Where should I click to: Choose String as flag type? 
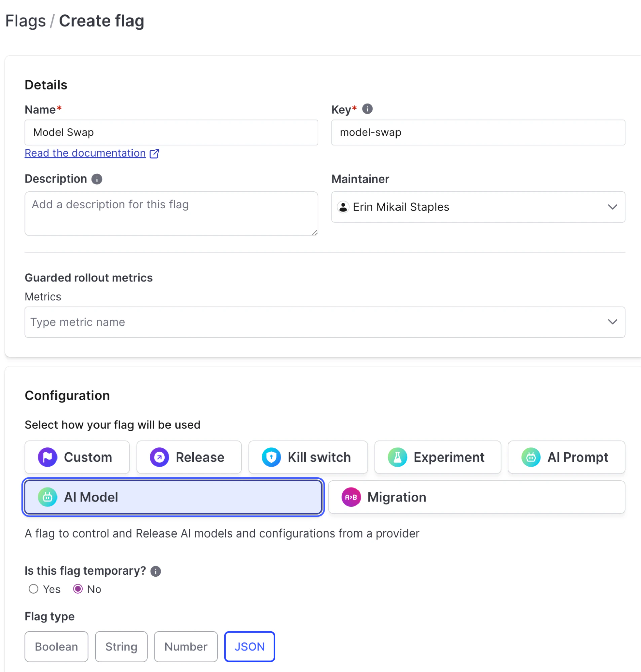(x=121, y=646)
